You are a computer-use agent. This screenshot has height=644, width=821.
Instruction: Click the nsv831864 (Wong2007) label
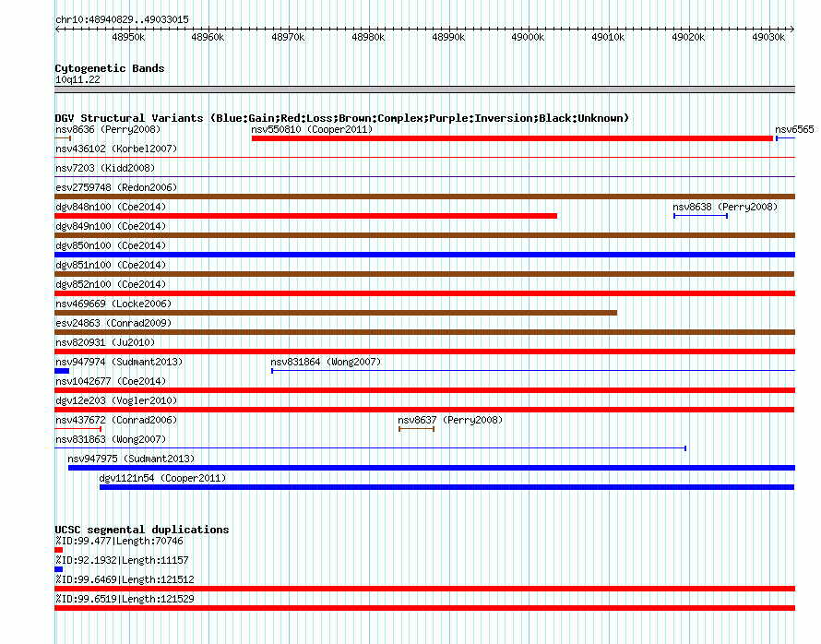tap(326, 362)
